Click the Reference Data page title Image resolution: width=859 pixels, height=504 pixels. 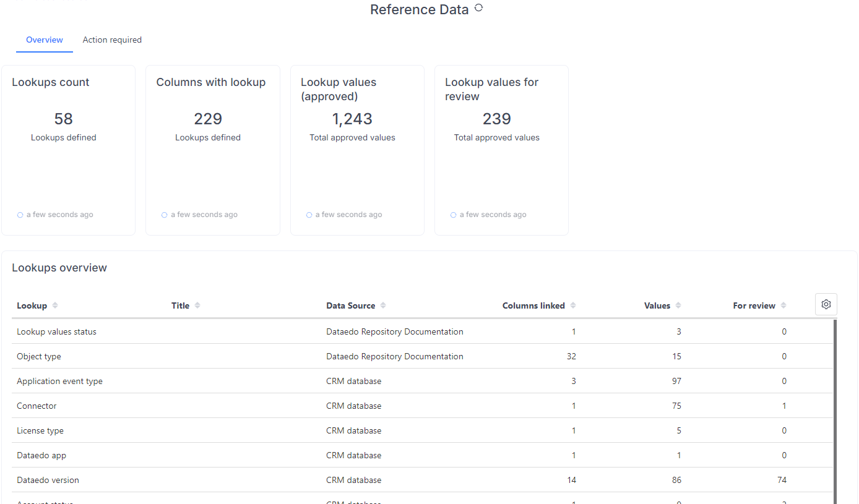point(420,9)
